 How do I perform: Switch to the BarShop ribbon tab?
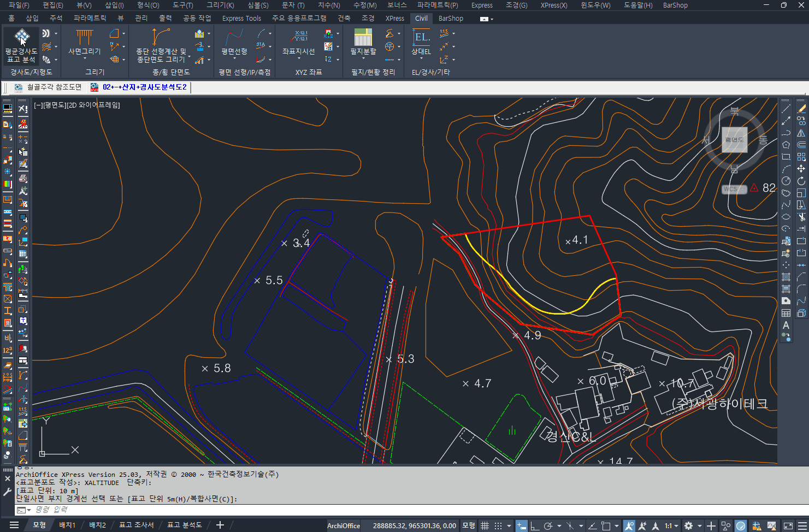tap(451, 18)
